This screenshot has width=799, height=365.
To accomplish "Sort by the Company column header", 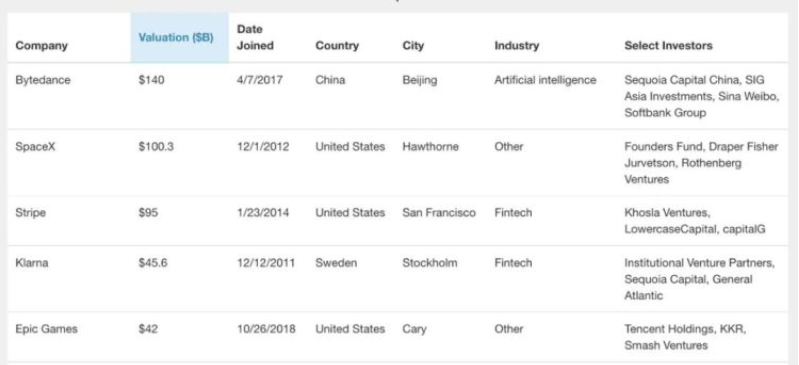I will coord(41,46).
